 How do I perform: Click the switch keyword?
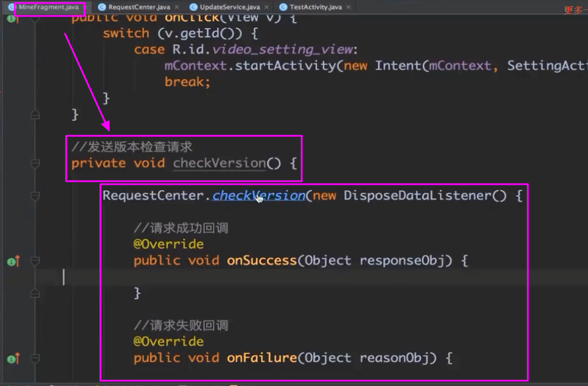pyautogui.click(x=126, y=34)
